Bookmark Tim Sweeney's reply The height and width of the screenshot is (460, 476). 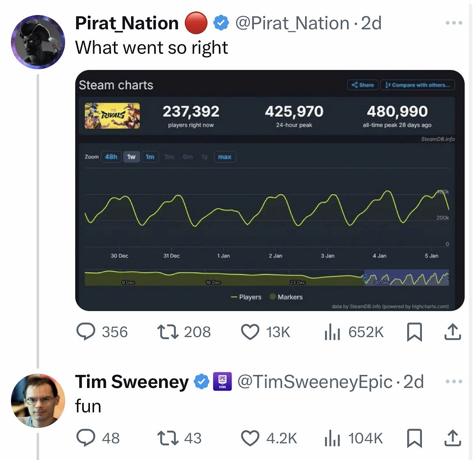tap(414, 438)
